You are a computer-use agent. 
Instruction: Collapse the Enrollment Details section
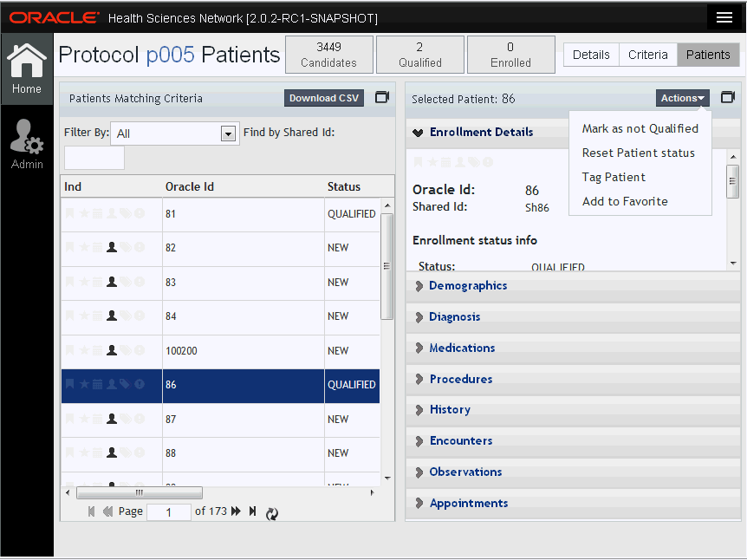[418, 133]
